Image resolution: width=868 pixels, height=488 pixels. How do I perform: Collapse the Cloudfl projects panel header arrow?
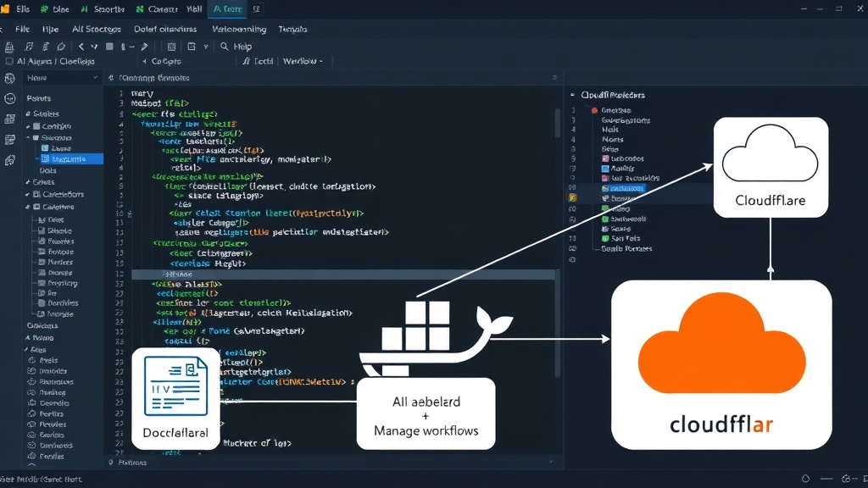click(x=573, y=95)
